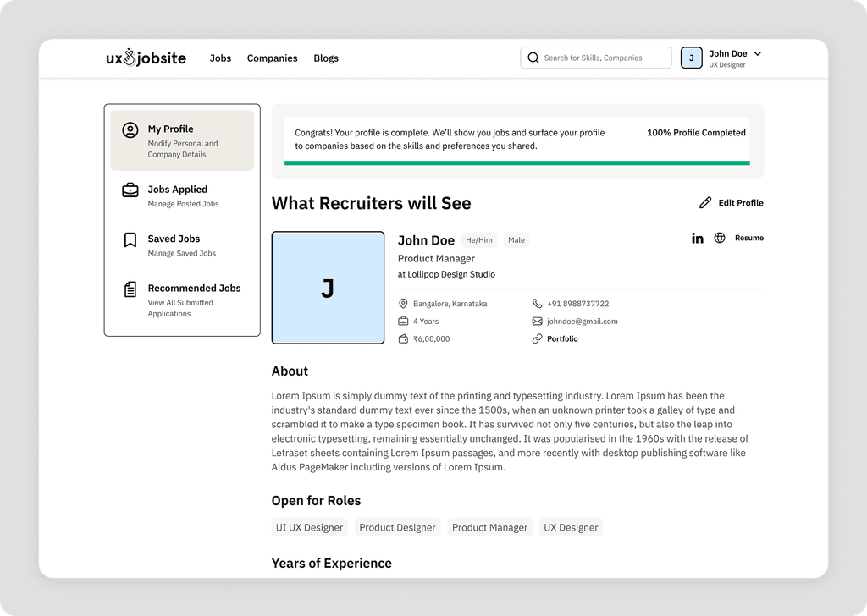The image size is (867, 616).
Task: Click the large J profile picture
Action: click(328, 288)
